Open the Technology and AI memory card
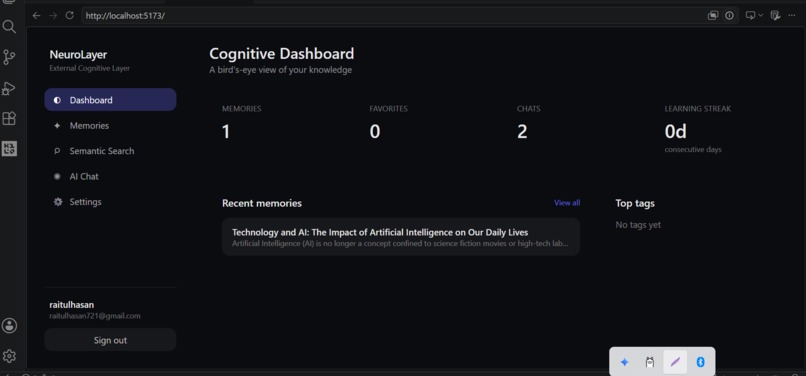This screenshot has width=806, height=376. coord(401,237)
